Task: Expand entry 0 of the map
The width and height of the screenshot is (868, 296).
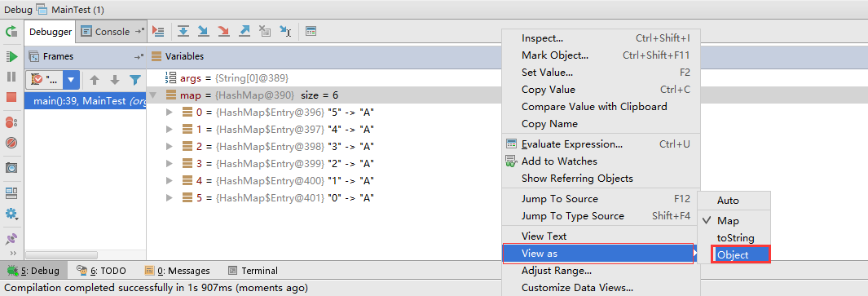Action: click(x=170, y=113)
